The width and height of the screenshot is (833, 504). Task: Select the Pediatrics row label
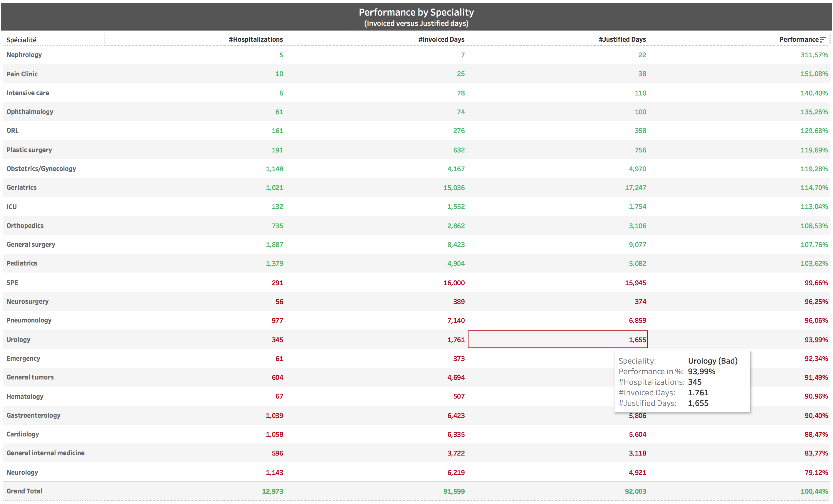tap(22, 263)
